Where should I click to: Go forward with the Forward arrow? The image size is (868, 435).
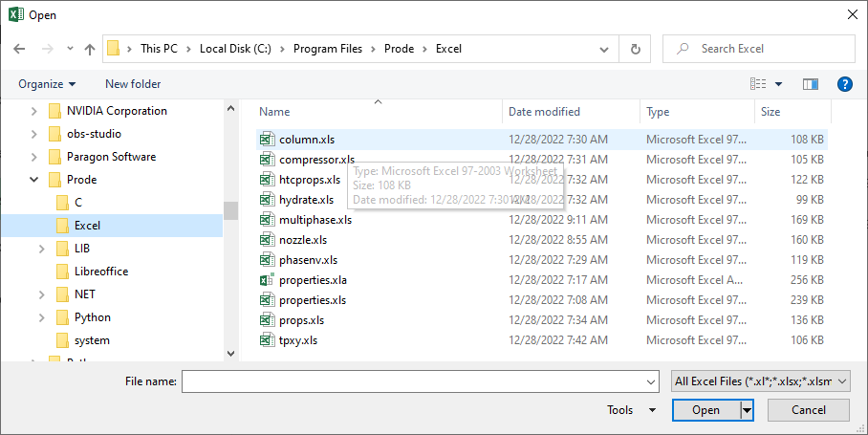48,49
